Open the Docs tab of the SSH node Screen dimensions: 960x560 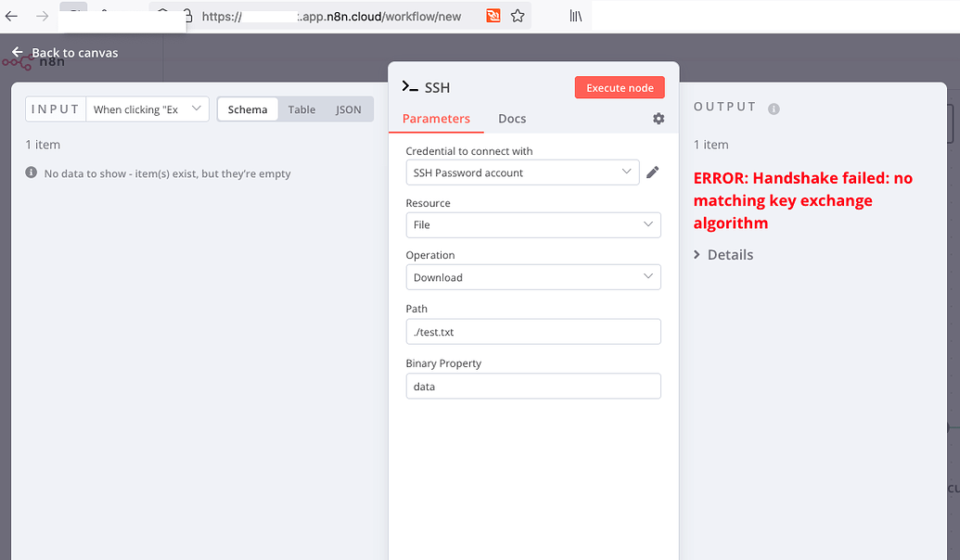512,119
